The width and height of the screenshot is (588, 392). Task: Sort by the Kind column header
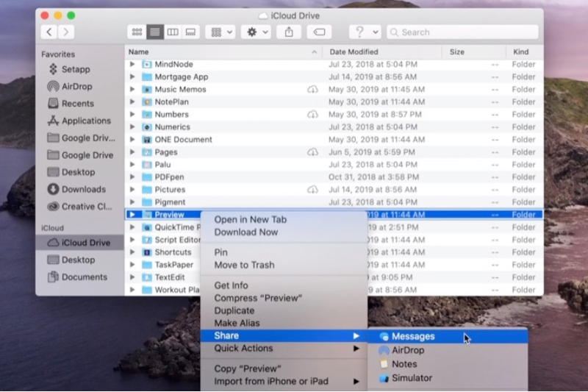coord(524,52)
